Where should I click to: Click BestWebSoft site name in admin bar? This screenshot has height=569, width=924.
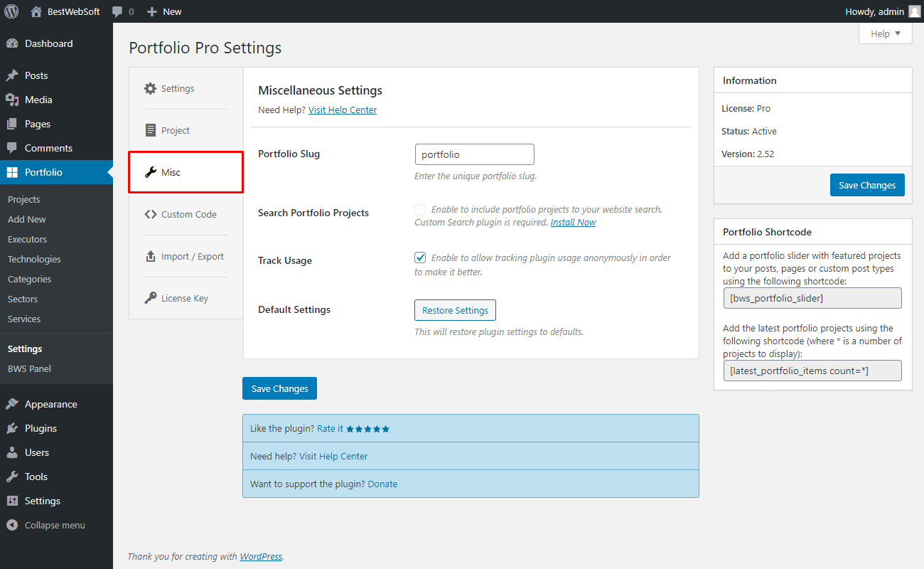(73, 11)
